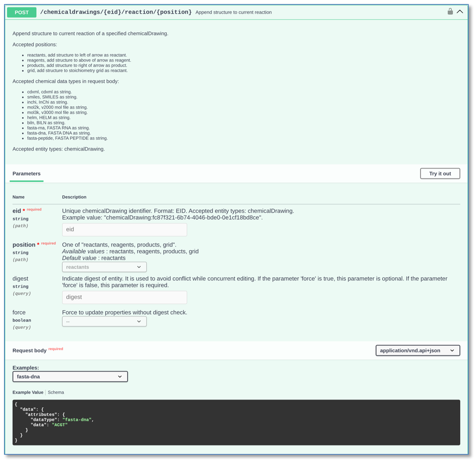Click the 'fasta-dna, FASTA DNA as string.' bullet

click(x=59, y=133)
